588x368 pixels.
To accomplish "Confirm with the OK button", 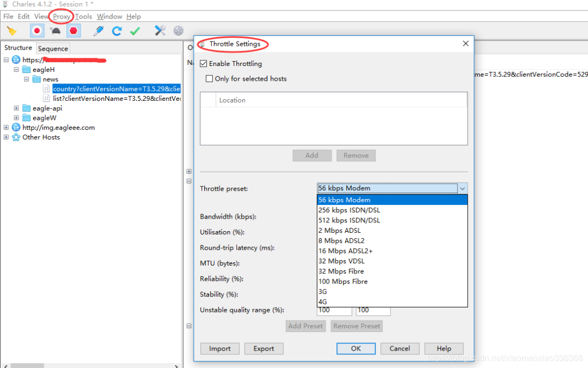I will (356, 348).
